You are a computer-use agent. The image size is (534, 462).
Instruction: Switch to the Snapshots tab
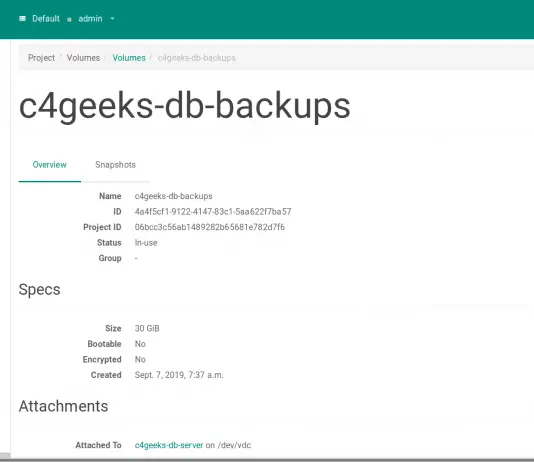click(115, 165)
